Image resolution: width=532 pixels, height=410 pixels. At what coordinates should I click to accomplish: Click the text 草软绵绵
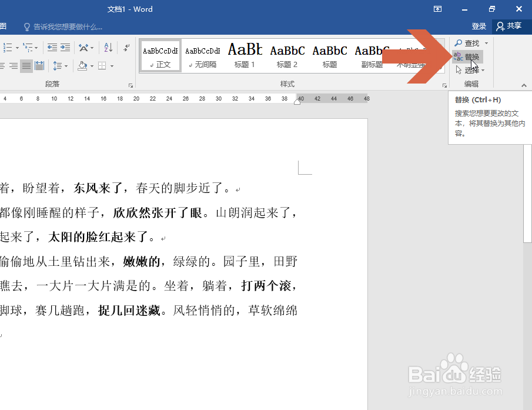273,310
